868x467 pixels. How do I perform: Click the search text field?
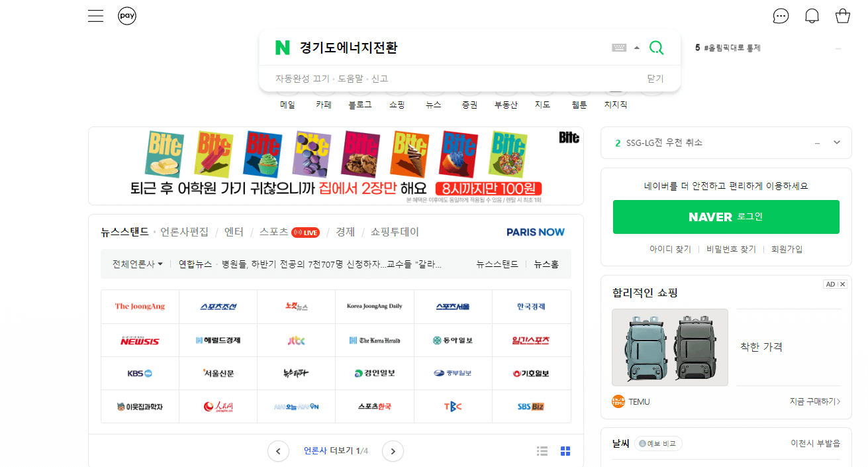[450, 48]
